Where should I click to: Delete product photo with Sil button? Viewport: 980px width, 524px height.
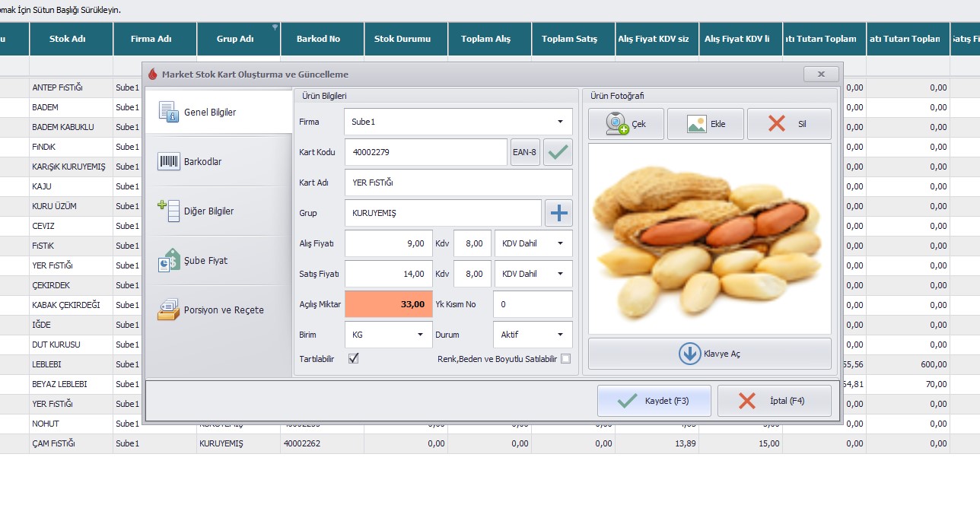click(x=789, y=124)
